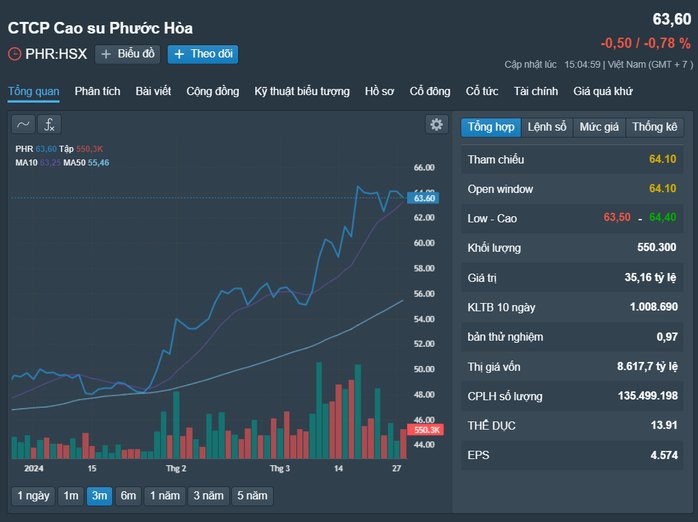Click CPLH số lượng value 135.499.198

click(x=648, y=396)
